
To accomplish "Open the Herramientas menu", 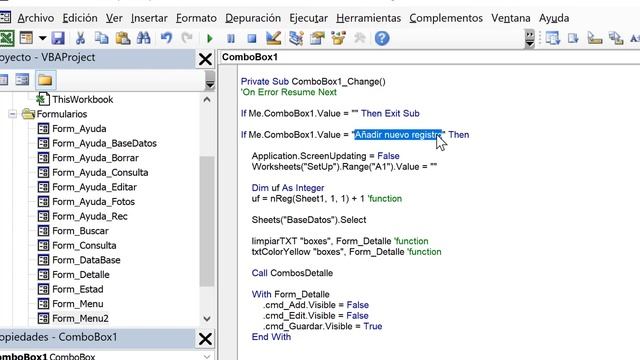I will (x=369, y=18).
